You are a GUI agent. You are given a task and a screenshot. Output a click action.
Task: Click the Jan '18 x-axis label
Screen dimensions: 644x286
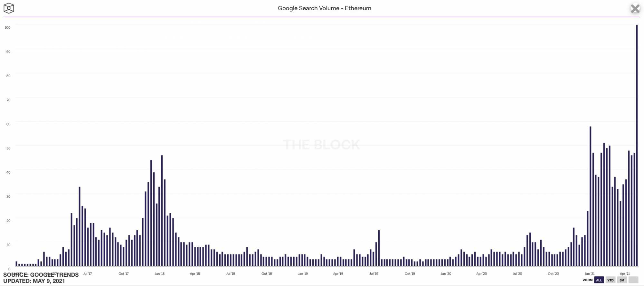159,274
